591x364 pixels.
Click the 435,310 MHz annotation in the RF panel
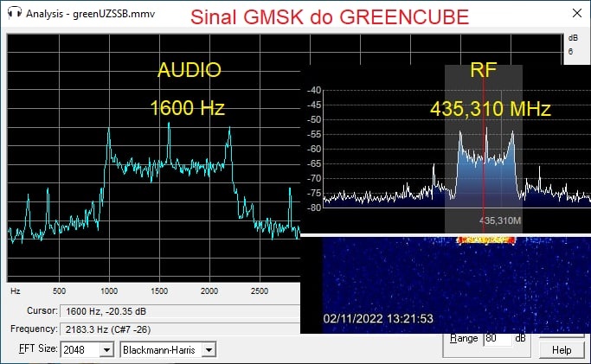click(x=491, y=109)
